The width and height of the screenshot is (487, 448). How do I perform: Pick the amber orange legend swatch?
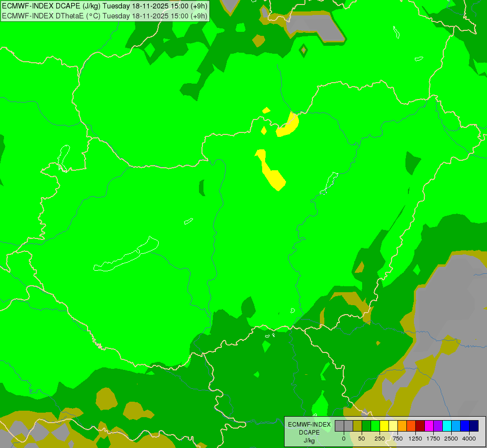click(402, 426)
